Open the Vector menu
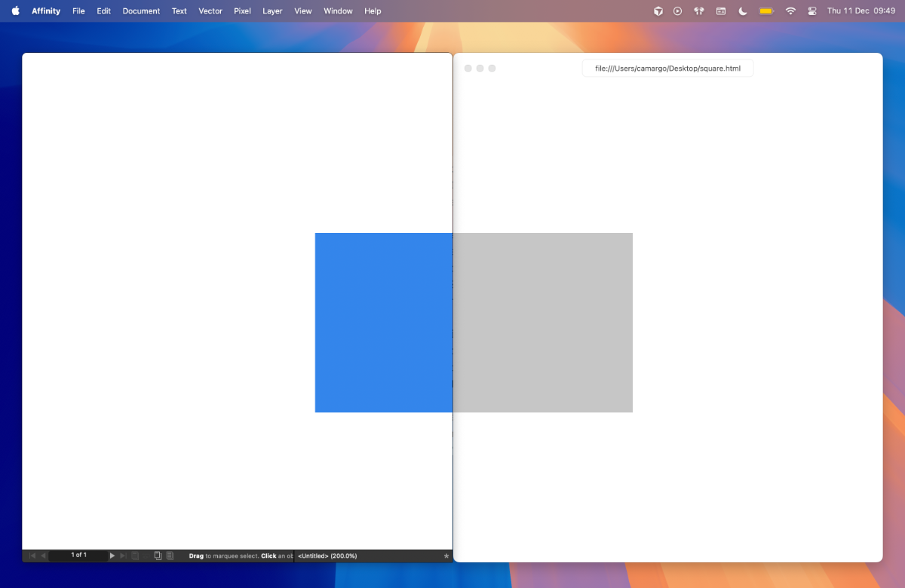 (210, 11)
